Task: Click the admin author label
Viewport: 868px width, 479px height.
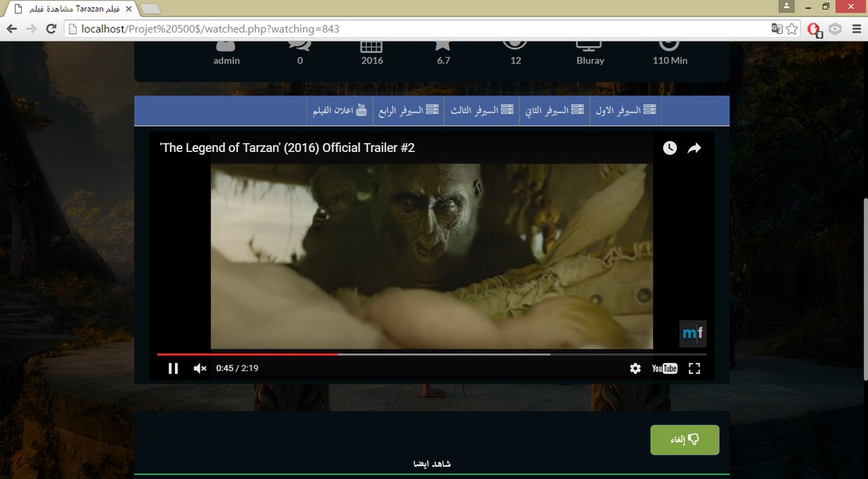Action: coord(226,61)
